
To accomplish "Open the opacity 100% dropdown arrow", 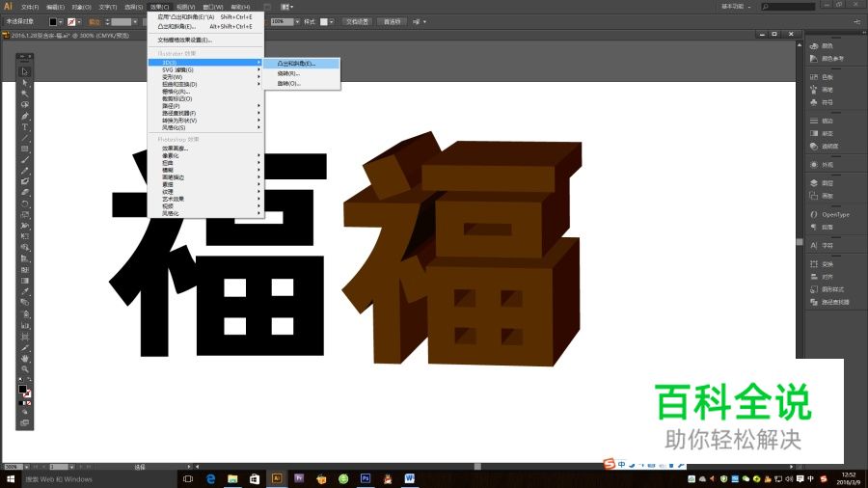I will pyautogui.click(x=297, y=21).
